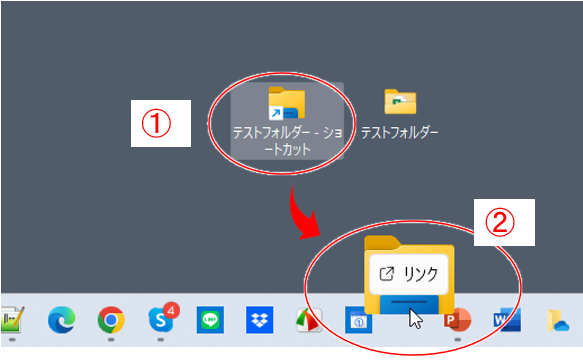Viewport: 583px width, 362px height.
Task: Click the ショートカット name label text
Action: (x=287, y=141)
